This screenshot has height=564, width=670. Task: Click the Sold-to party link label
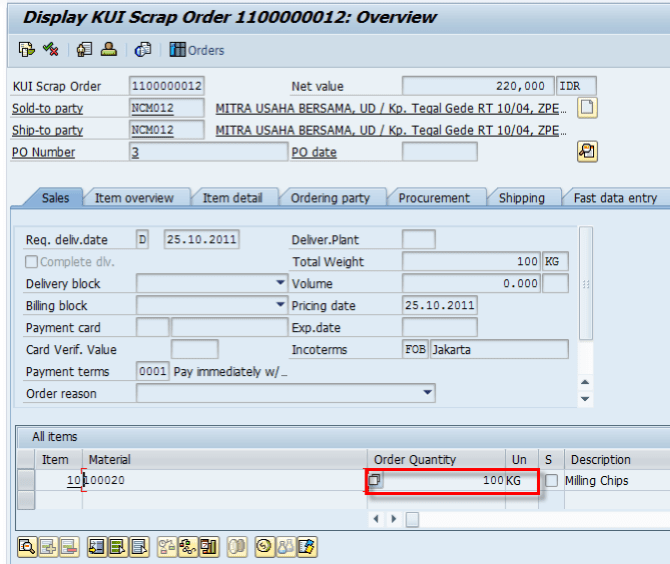pos(48,108)
